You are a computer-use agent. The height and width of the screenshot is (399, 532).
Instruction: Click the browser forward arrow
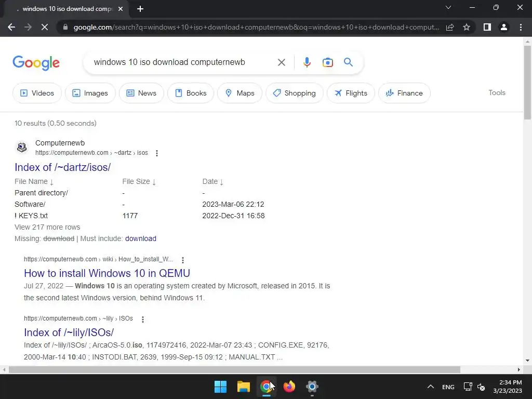pos(28,27)
